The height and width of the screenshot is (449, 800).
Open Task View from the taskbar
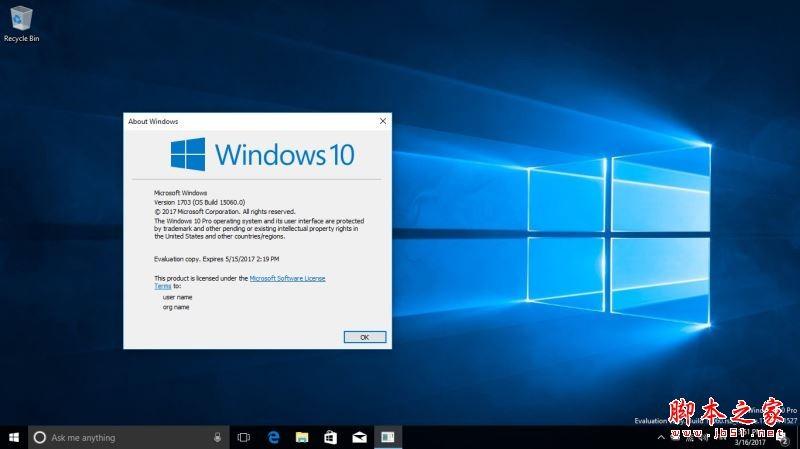coord(244,437)
